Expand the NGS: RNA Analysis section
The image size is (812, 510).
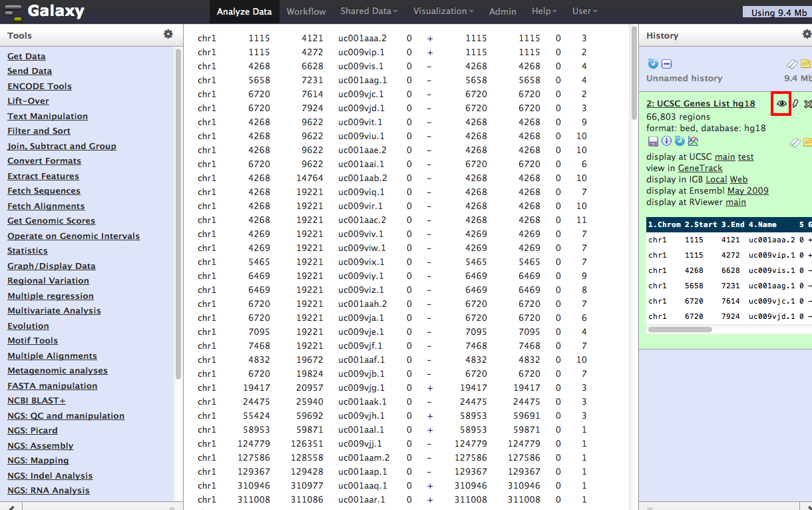(48, 491)
